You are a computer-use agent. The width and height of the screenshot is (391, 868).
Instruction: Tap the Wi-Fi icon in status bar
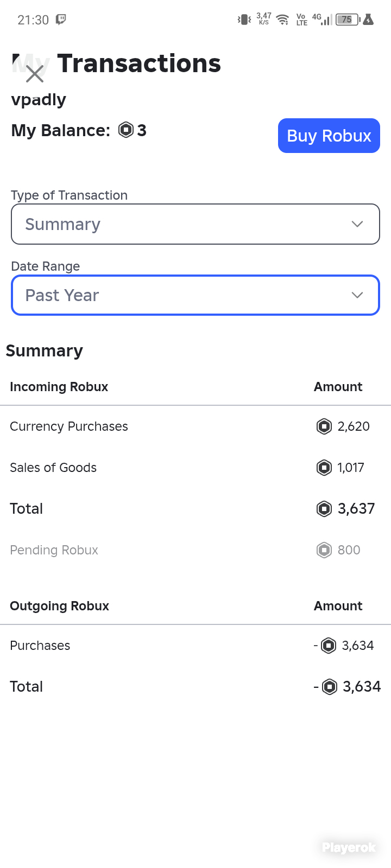point(282,20)
